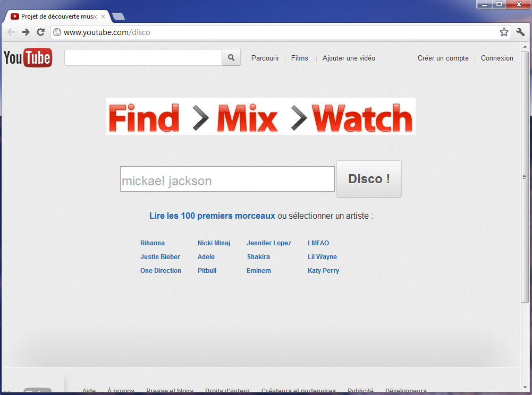Click the Find > Mix > Watch banner
This screenshot has height=395, width=532.
pos(260,116)
